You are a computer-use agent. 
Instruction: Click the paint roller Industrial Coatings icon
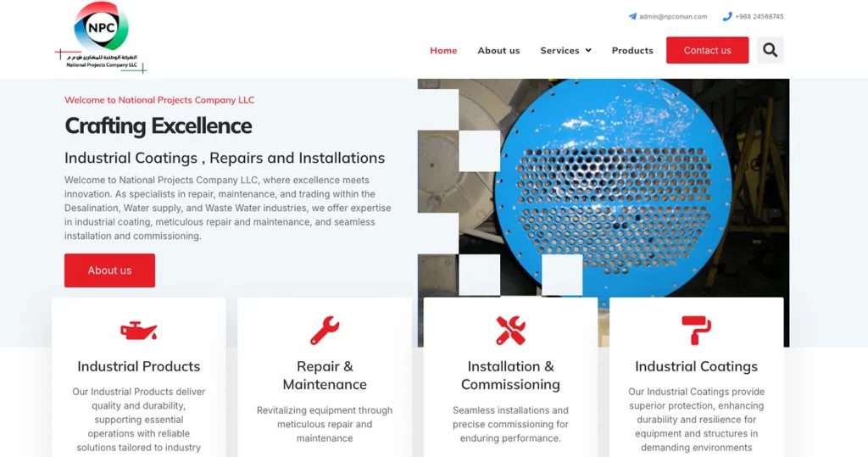[x=696, y=331]
